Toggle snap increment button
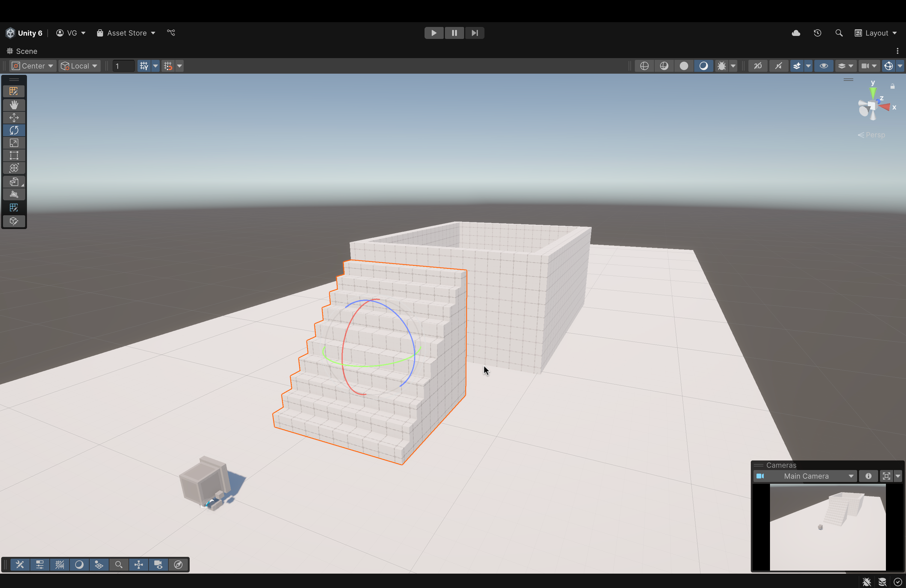 pos(168,66)
